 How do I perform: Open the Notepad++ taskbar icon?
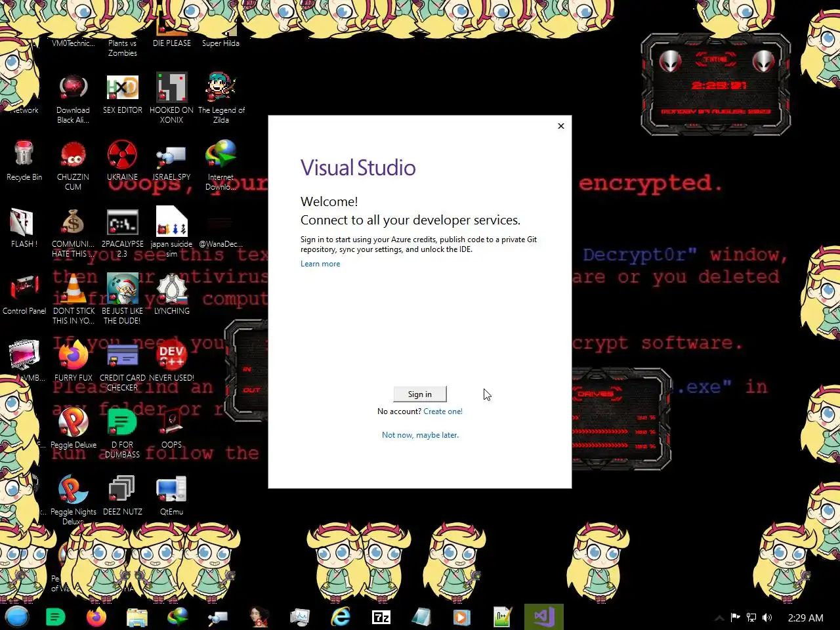click(x=502, y=617)
